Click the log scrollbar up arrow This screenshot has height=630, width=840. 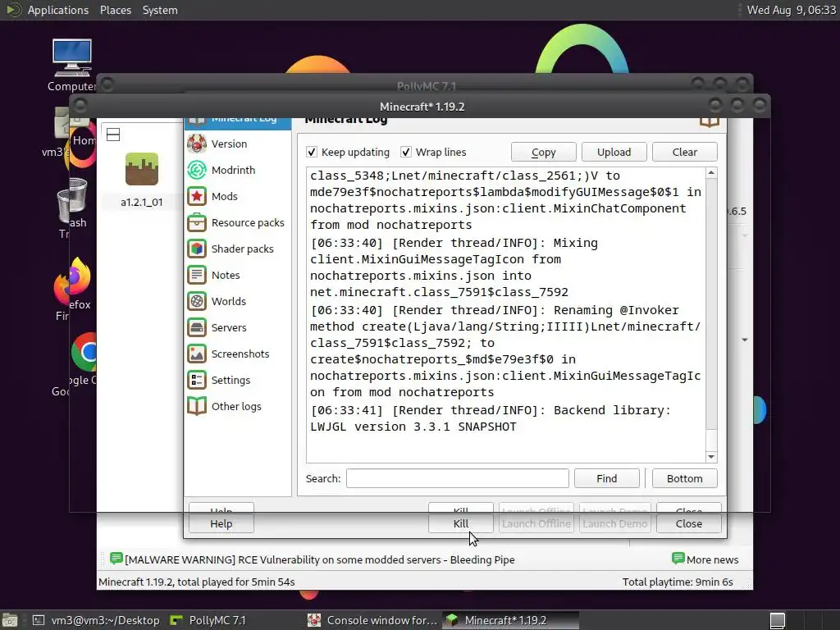711,172
